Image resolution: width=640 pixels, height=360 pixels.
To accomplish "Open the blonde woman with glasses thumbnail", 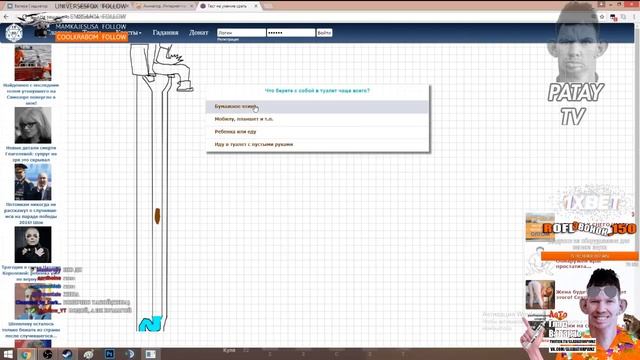I will (33, 125).
